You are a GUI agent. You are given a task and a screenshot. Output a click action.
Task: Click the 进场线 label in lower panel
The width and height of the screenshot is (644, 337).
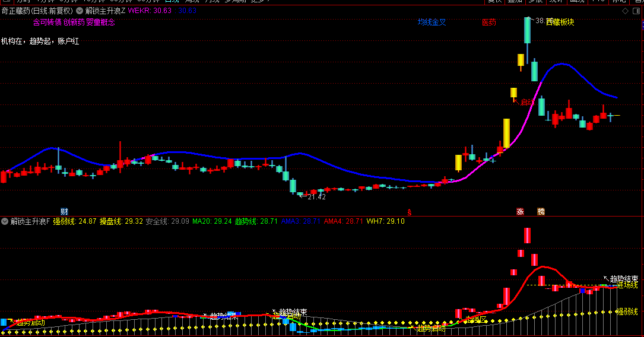coord(627,285)
